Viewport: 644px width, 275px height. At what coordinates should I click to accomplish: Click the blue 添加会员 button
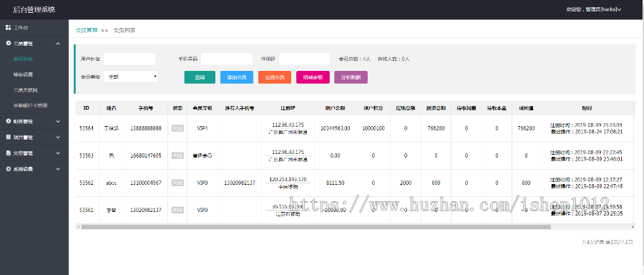point(237,77)
